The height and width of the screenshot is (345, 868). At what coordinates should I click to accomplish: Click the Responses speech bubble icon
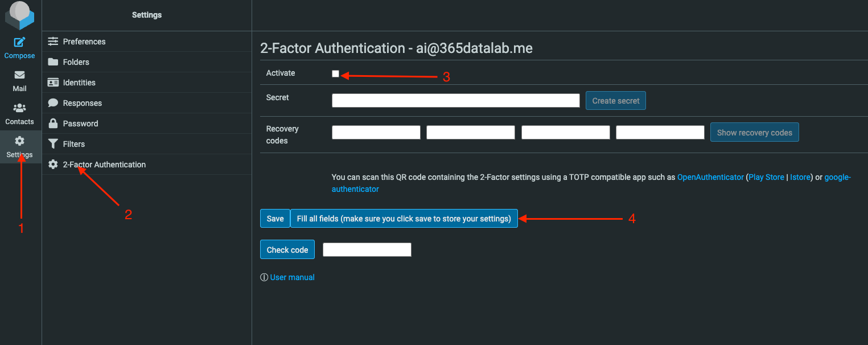tap(53, 103)
